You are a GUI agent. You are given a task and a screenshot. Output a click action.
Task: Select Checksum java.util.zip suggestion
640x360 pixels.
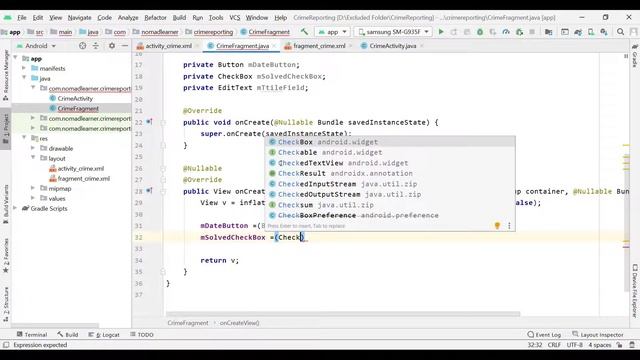(x=390, y=205)
